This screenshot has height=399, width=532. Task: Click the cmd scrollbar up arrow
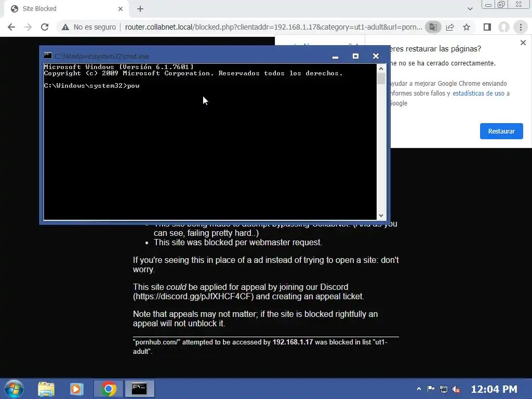click(x=381, y=69)
